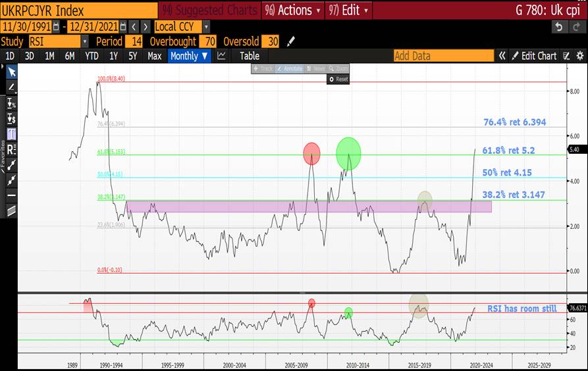Click the Edit Chart button
The height and width of the screenshot is (371, 588).
coord(534,56)
